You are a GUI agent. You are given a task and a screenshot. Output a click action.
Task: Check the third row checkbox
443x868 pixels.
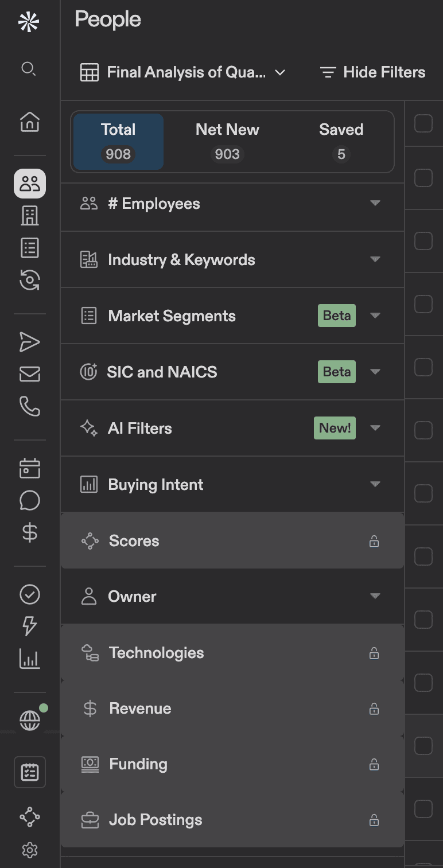(x=423, y=241)
